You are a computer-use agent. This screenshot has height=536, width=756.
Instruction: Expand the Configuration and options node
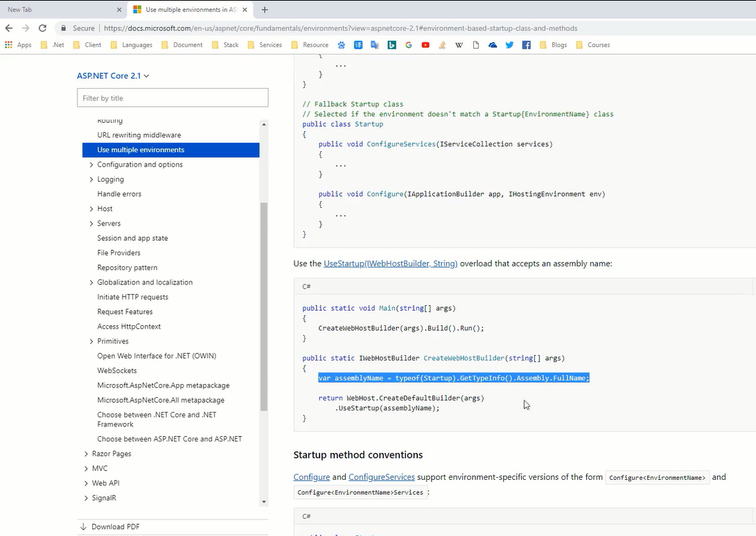[91, 165]
